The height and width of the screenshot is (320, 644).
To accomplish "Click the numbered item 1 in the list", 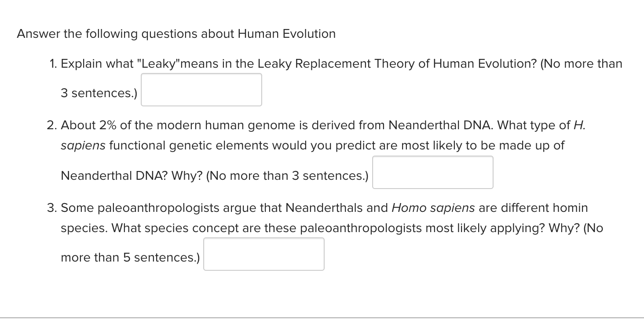I will 52,64.
